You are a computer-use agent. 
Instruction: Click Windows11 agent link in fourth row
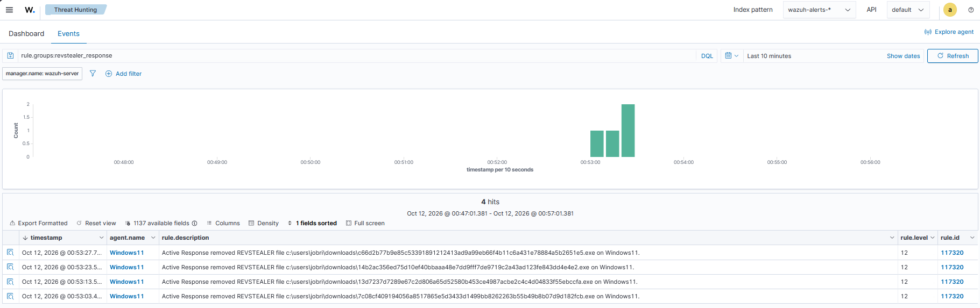point(126,296)
